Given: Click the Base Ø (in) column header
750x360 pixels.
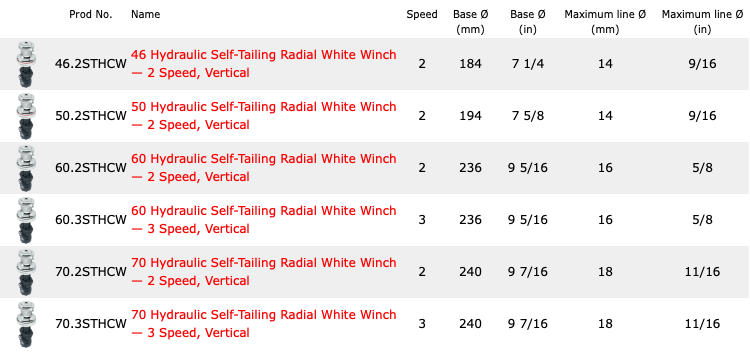Looking at the screenshot, I should pyautogui.click(x=528, y=22).
